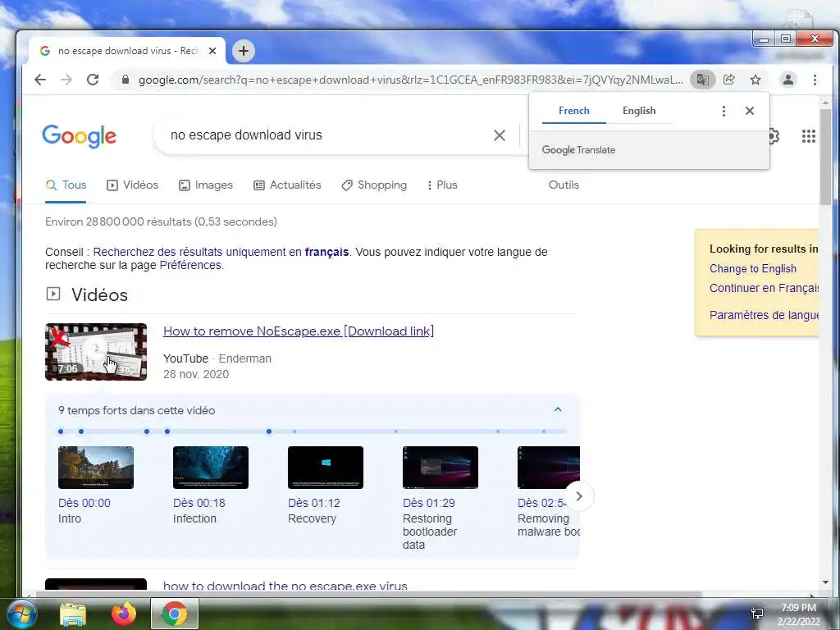Open the taskbar clock showing 7:09 PM

pyautogui.click(x=798, y=614)
